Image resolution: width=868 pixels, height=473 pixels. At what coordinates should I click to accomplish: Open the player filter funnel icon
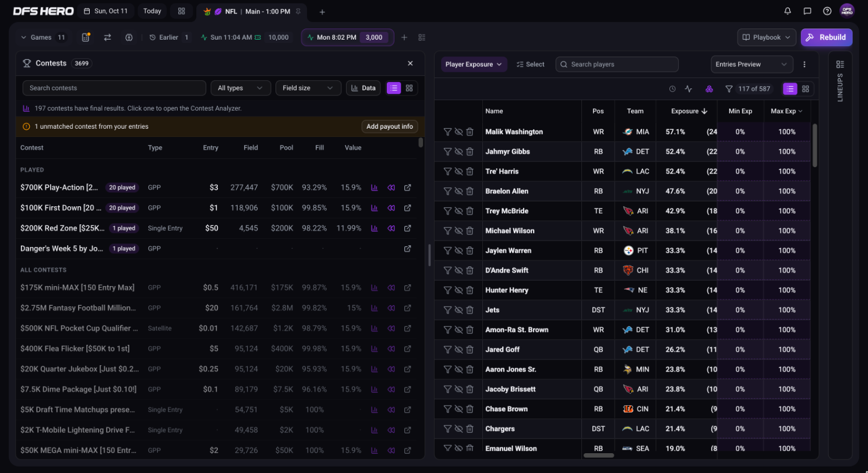(729, 89)
